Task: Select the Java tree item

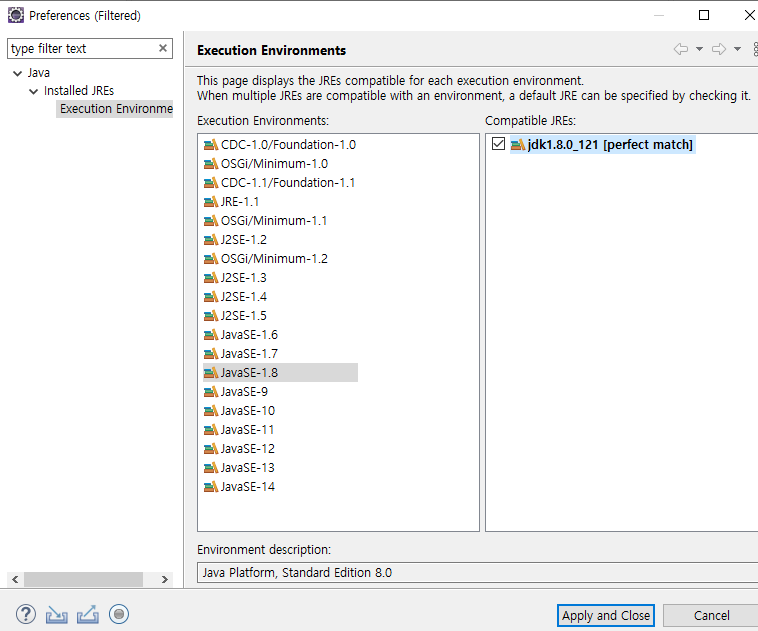Action: point(39,73)
